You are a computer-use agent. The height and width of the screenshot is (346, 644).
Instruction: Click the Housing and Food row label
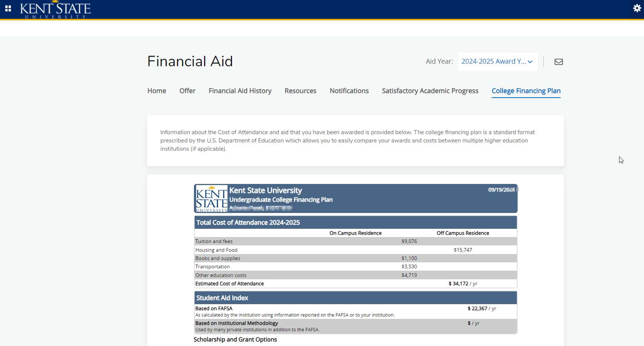pos(216,250)
